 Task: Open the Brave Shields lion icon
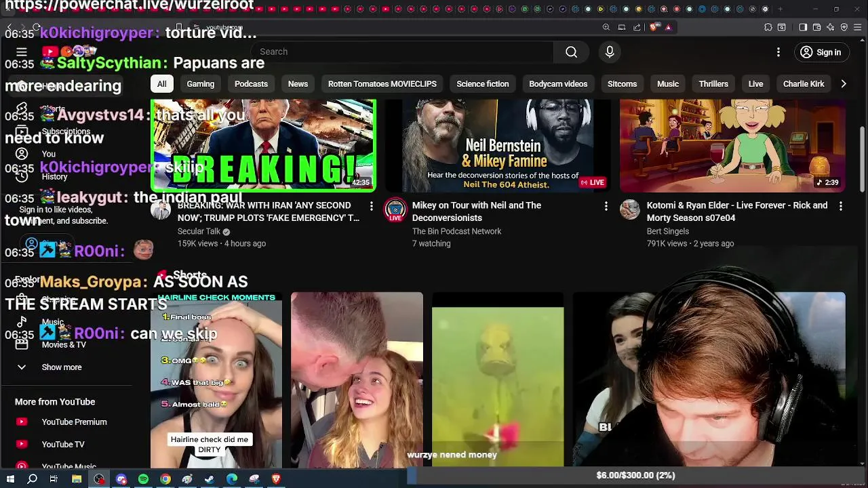coord(654,27)
